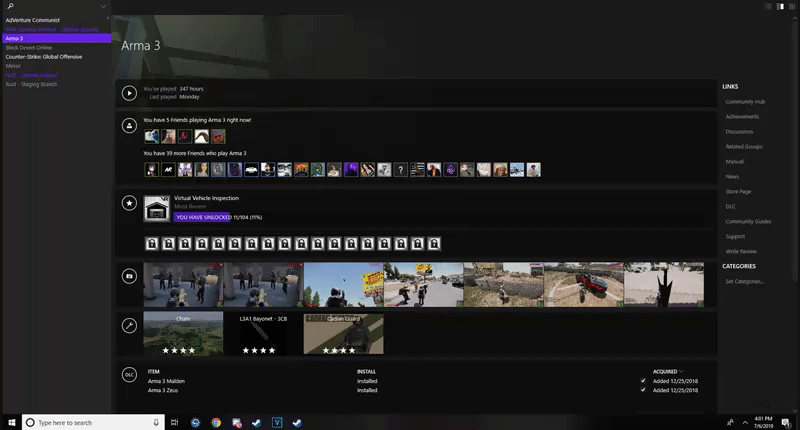Select Adventure Communist in game list
Image resolution: width=800 pixels, height=430 pixels.
[33, 20]
